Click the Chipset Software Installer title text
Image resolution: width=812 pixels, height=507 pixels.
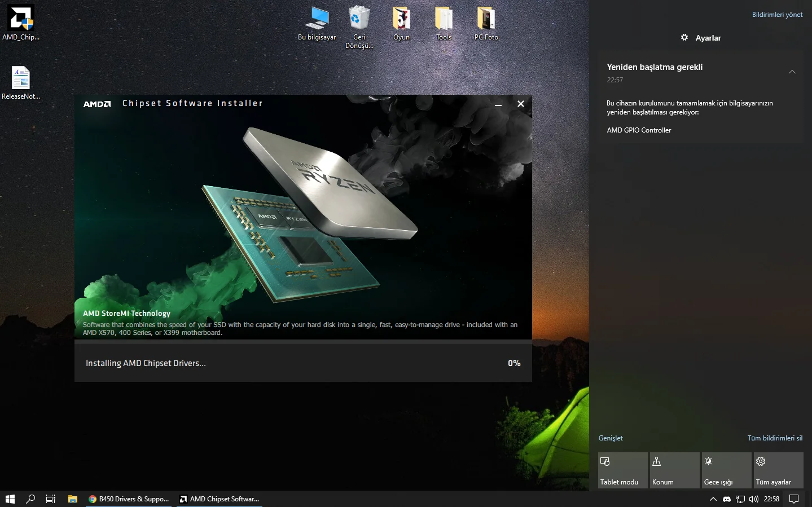click(x=192, y=103)
